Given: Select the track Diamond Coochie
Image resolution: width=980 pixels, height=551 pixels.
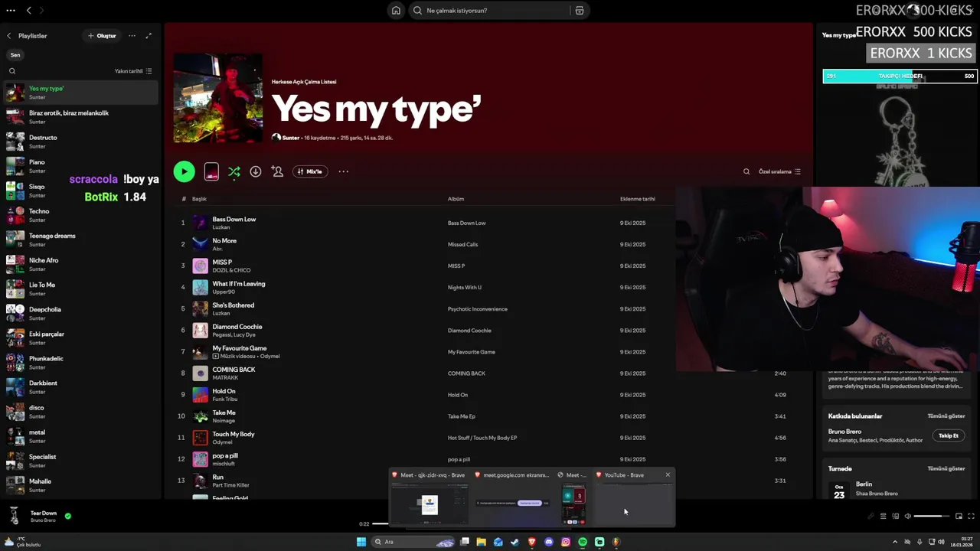Looking at the screenshot, I should [237, 327].
